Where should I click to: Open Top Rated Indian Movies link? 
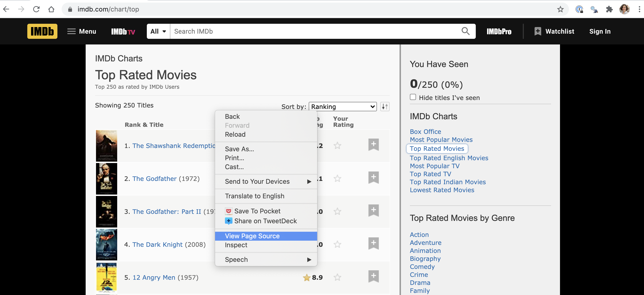[448, 182]
